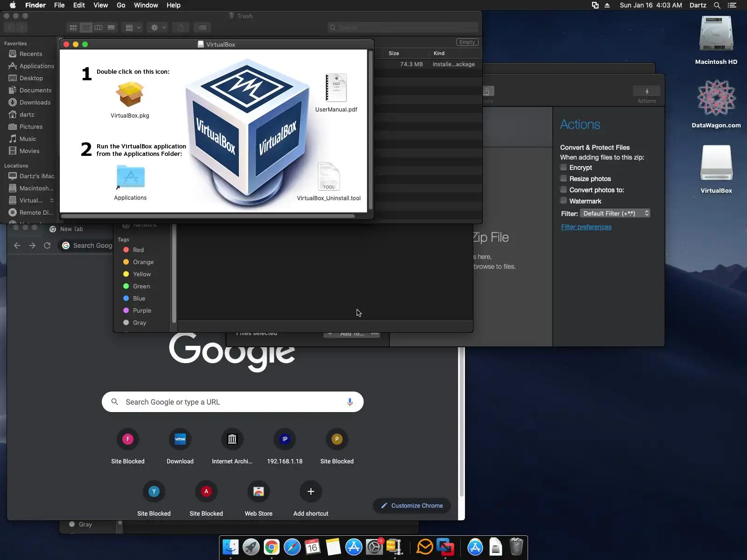Switch Trash window to column view

(x=99, y=28)
